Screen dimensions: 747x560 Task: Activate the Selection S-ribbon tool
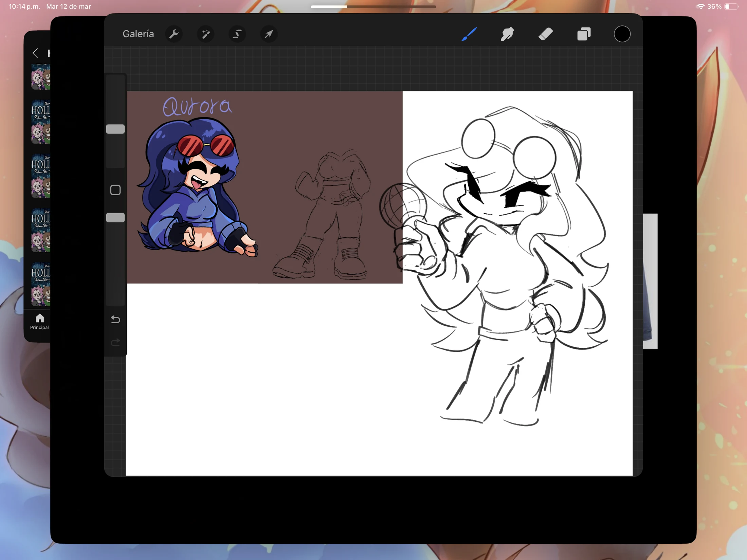[237, 34]
